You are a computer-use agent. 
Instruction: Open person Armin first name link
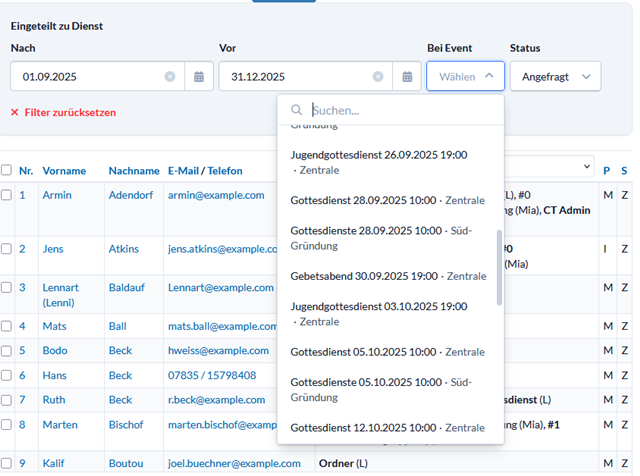[x=57, y=195]
